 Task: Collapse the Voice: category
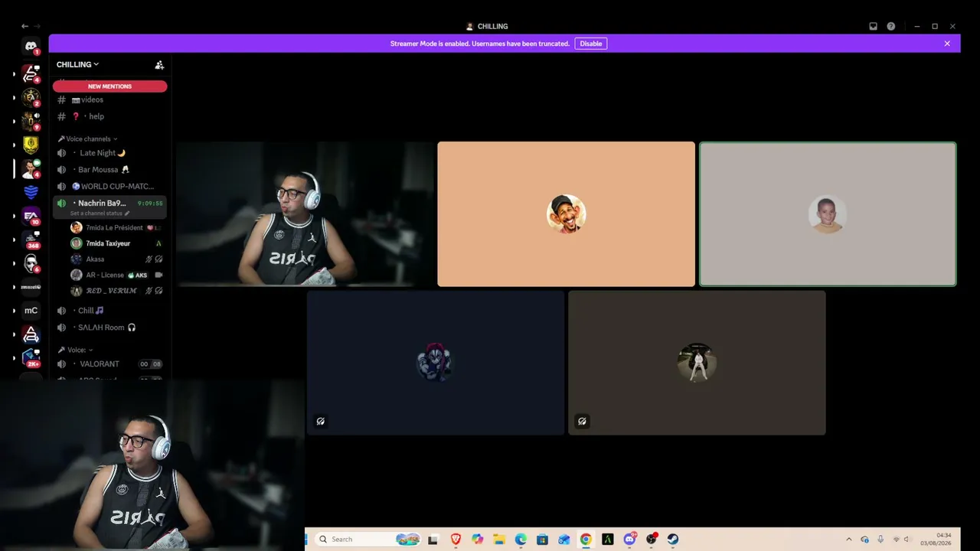click(x=76, y=350)
